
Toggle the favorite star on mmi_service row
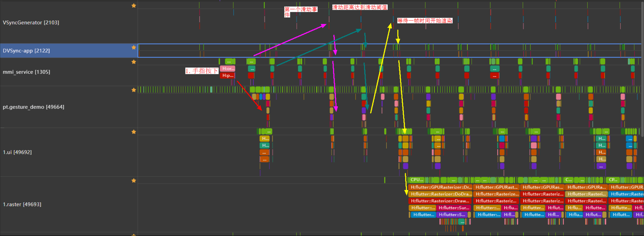coord(134,62)
